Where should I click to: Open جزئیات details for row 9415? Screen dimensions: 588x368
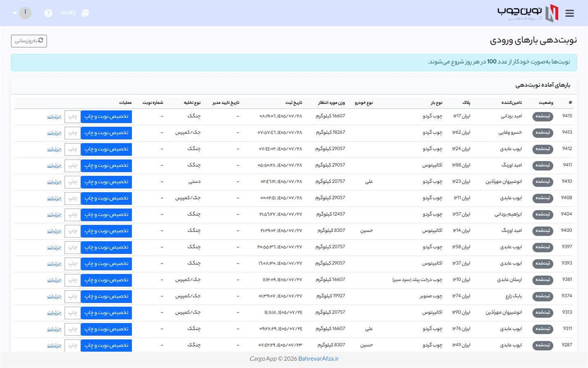pyautogui.click(x=54, y=116)
